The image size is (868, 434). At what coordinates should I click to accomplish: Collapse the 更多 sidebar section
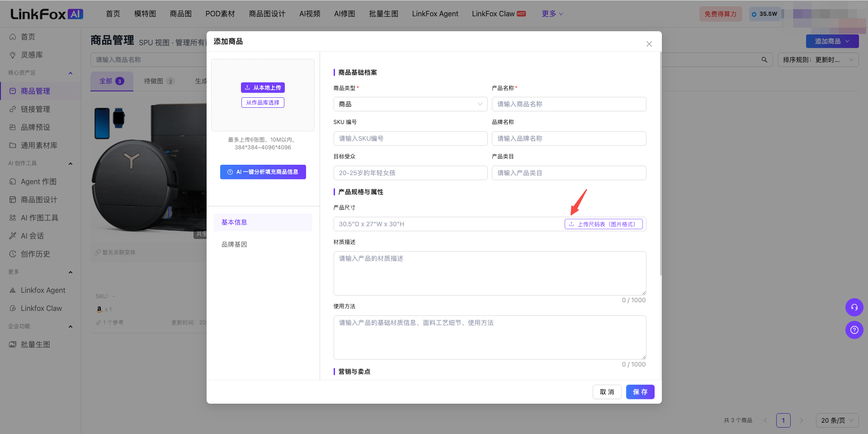71,272
